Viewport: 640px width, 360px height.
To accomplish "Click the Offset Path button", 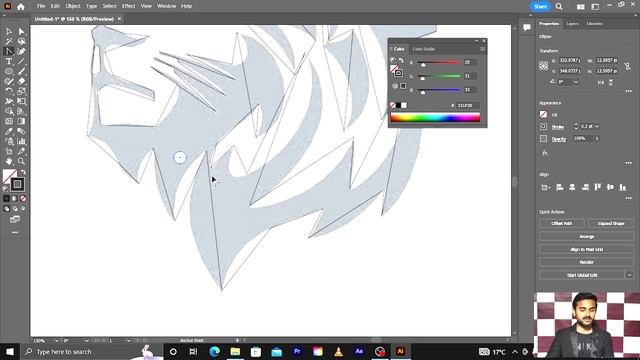I will pyautogui.click(x=562, y=223).
